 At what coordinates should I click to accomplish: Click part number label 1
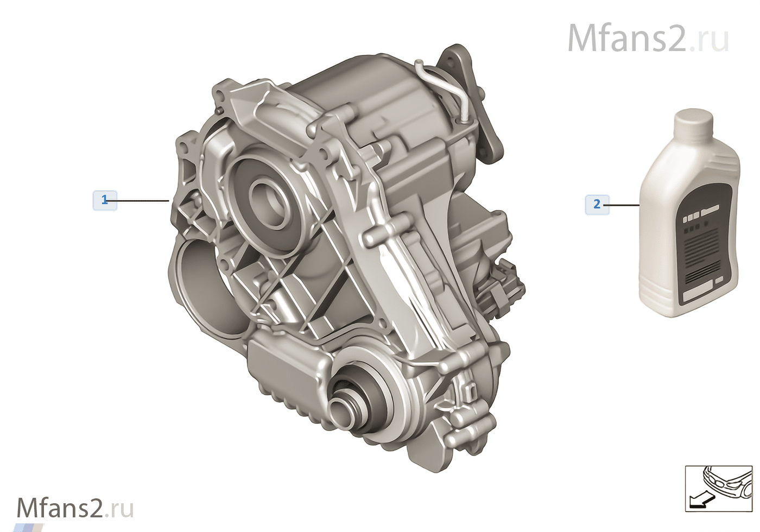(105, 201)
